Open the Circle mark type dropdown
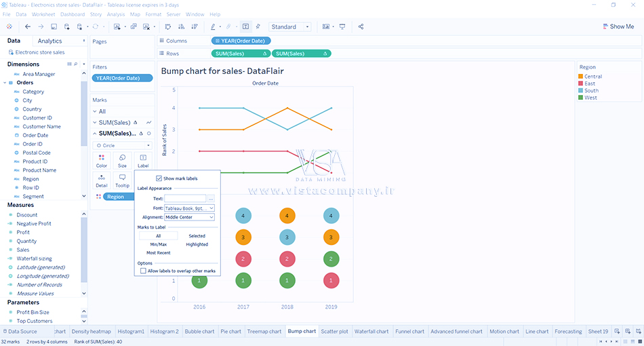Screen dimensions: 644x346 click(123, 145)
